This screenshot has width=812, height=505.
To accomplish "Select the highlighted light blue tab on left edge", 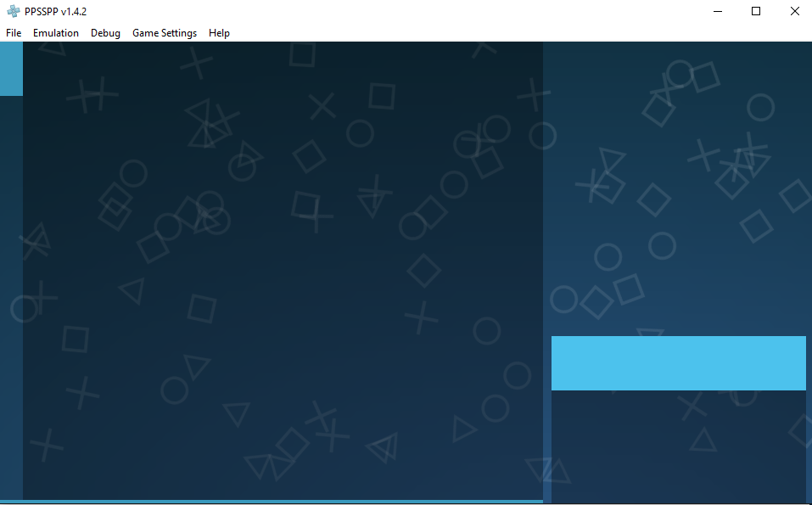I will click(11, 69).
